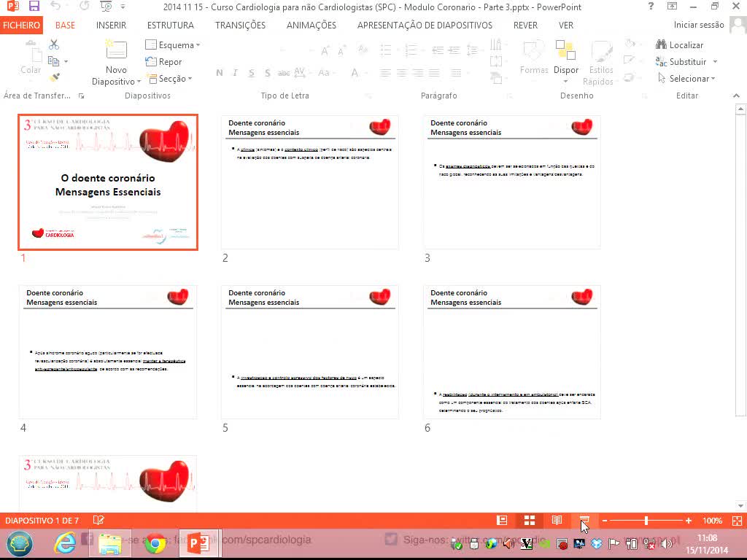The image size is (747, 560).
Task: Switch to Normal view in status bar
Action: click(502, 521)
